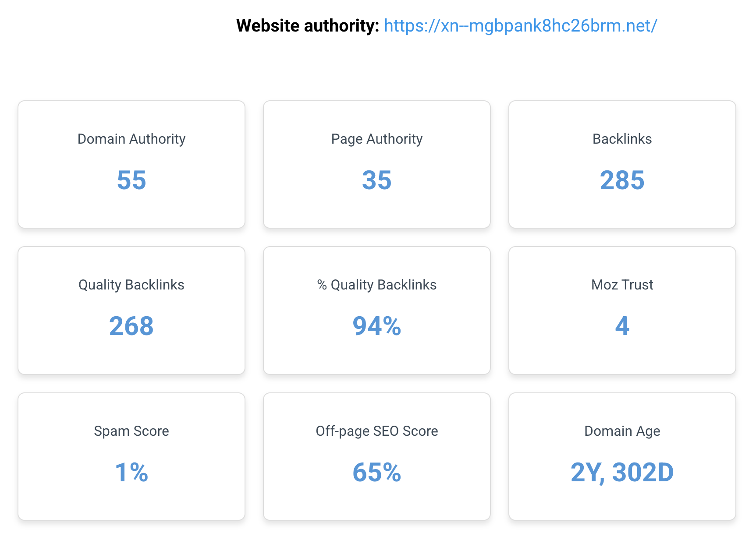
Task: Click the Quality Backlinks value 268
Action: tap(131, 326)
